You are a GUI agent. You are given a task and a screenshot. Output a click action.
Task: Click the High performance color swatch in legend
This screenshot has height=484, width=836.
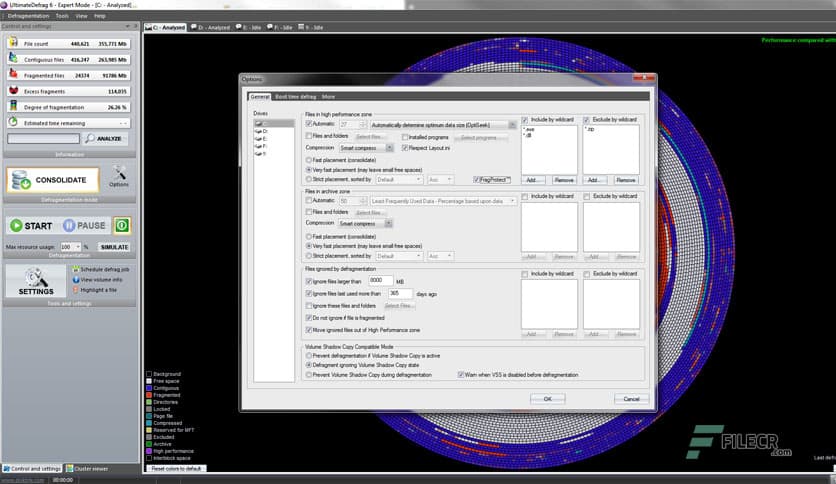coord(149,451)
